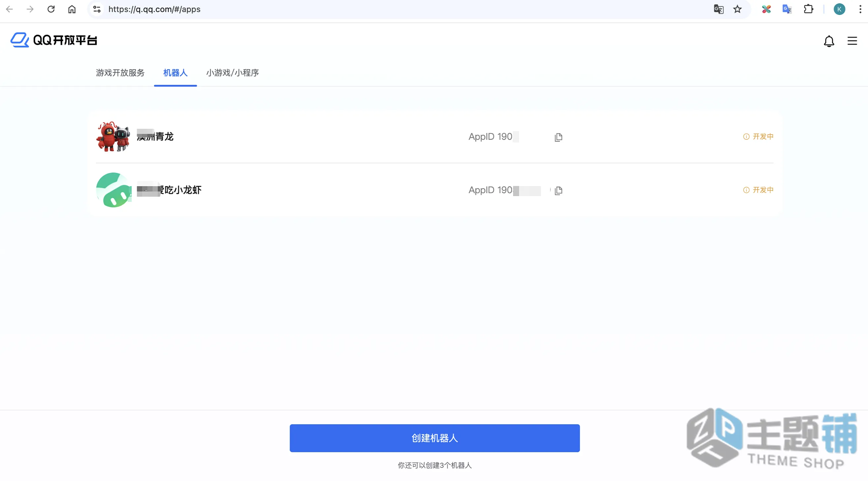Copy the AppID of the 青龙 robot
This screenshot has width=868, height=481.
558,137
